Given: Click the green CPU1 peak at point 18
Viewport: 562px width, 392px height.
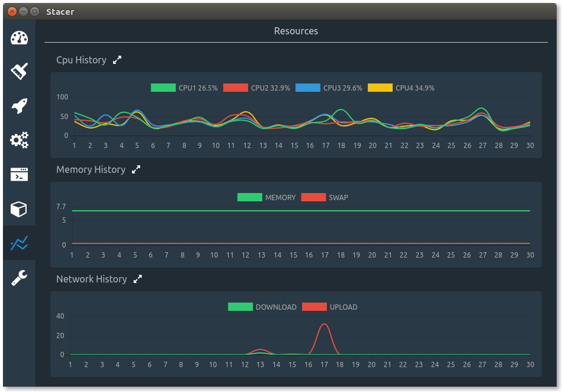Looking at the screenshot, I should click(341, 110).
